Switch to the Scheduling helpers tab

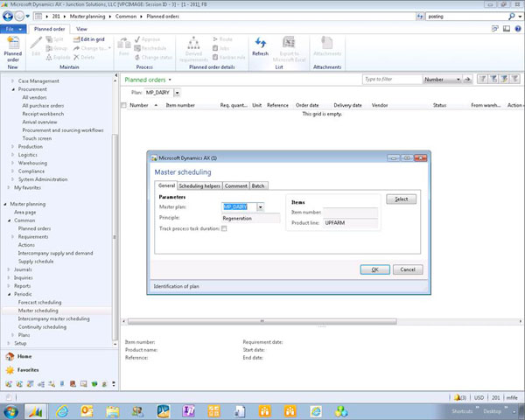click(199, 185)
